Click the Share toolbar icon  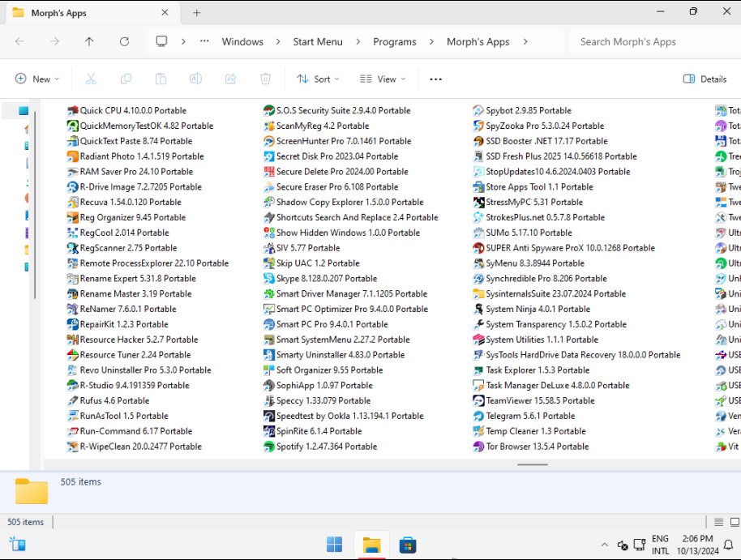click(230, 79)
